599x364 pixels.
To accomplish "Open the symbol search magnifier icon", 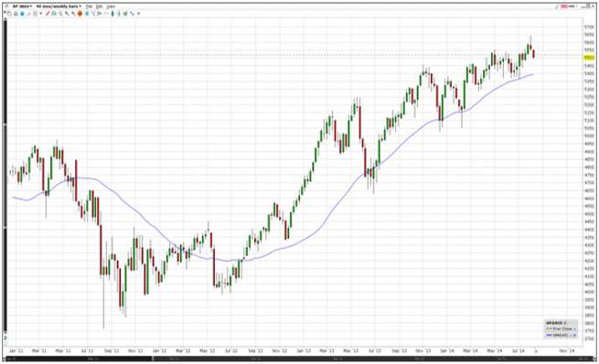I will pyautogui.click(x=6, y=6).
